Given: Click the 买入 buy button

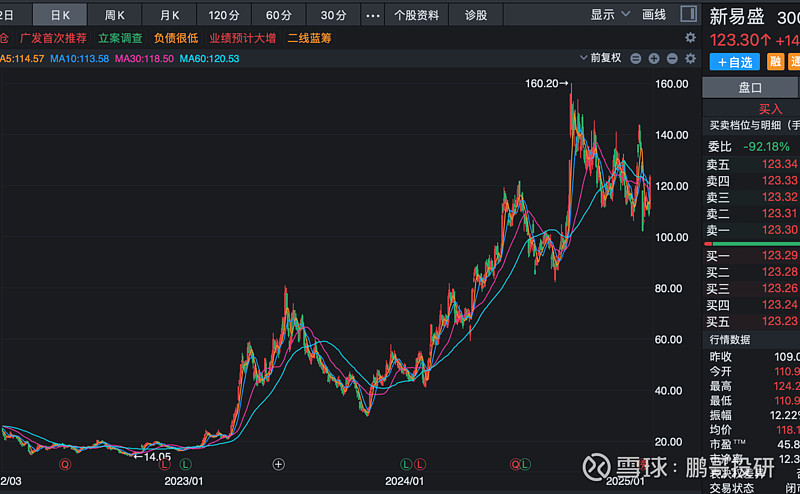Looking at the screenshot, I should (x=770, y=108).
